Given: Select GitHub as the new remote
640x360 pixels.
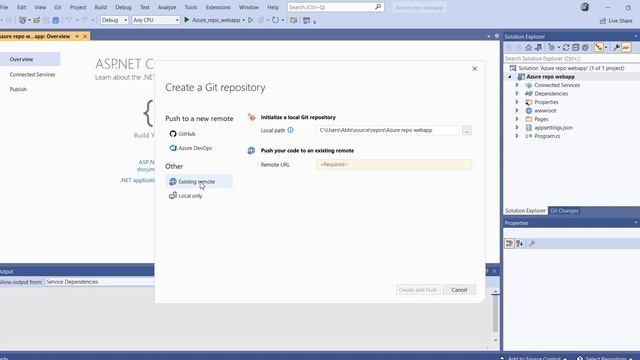Looking at the screenshot, I should point(183,134).
